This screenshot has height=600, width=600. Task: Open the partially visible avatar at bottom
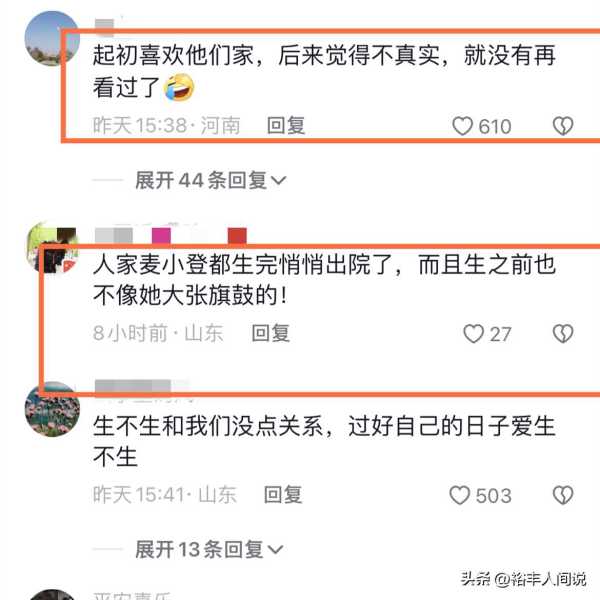52,595
